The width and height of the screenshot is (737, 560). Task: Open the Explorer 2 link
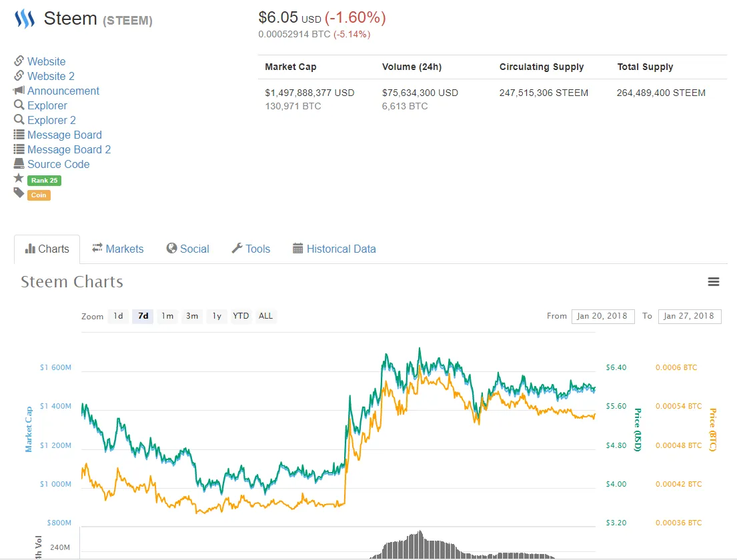click(51, 120)
